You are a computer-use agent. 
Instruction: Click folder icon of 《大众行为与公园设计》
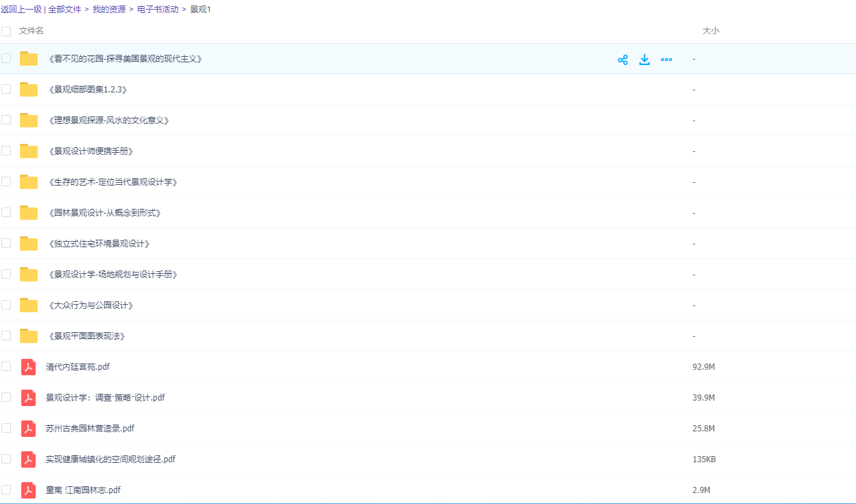29,305
